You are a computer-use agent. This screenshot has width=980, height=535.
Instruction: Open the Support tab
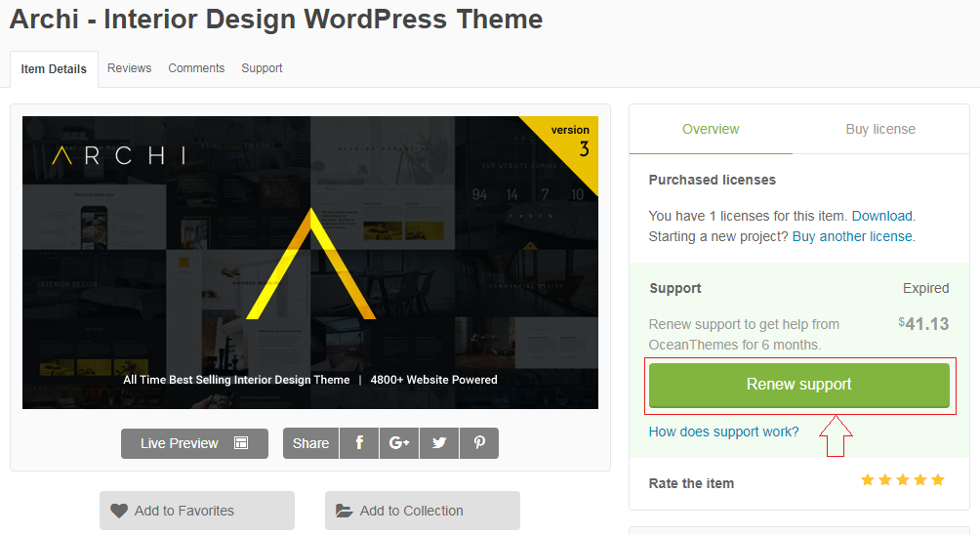[x=262, y=68]
